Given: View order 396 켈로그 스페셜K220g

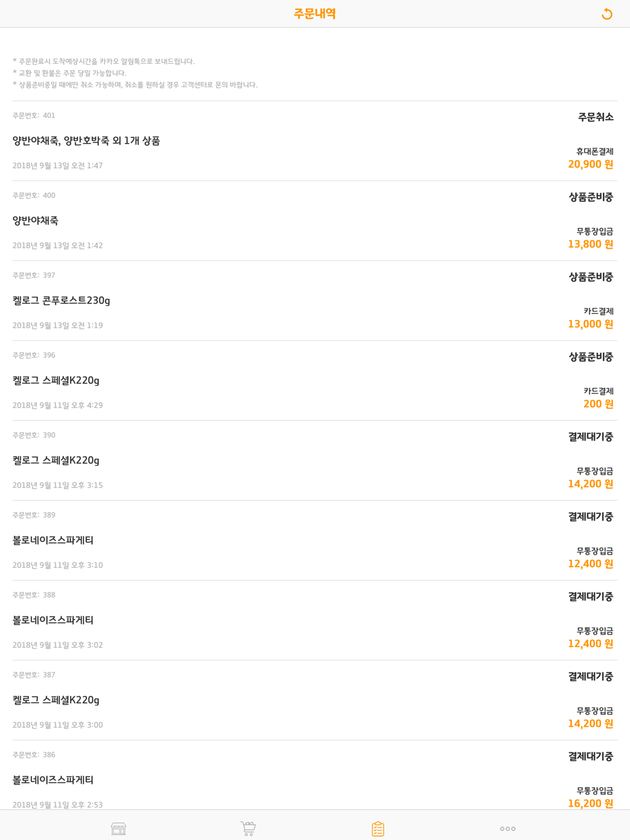Looking at the screenshot, I should [315, 381].
